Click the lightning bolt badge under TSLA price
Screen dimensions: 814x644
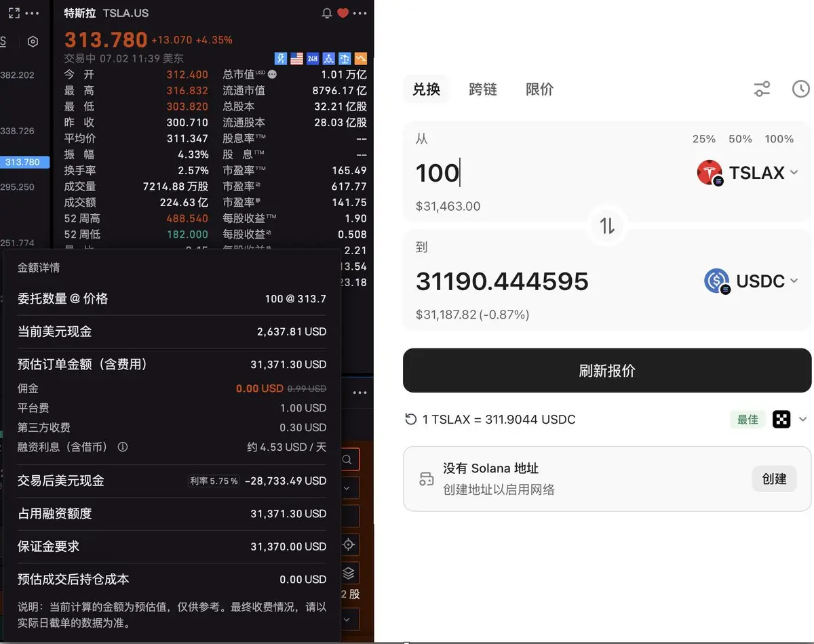[x=281, y=59]
